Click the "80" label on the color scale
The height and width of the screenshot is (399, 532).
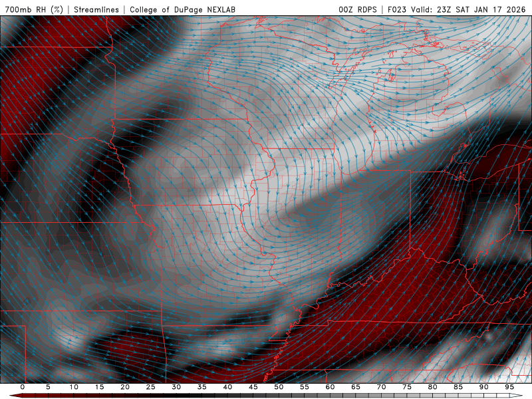pyautogui.click(x=432, y=387)
